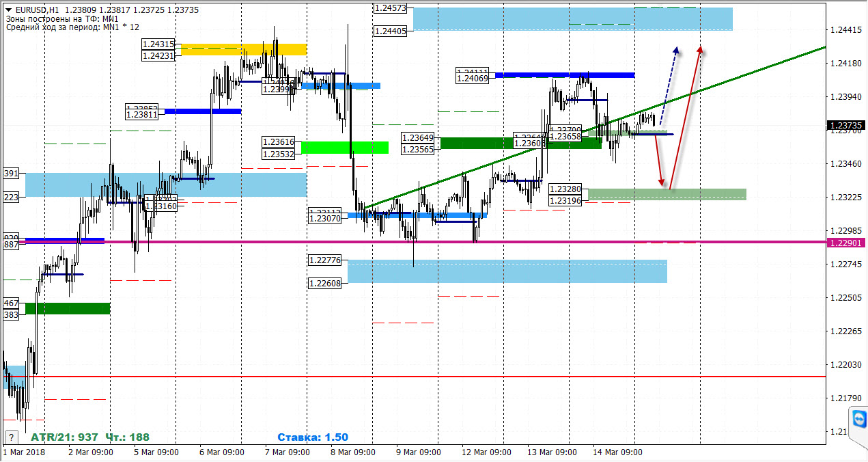Click the 1.22776 price label
Image resolution: width=868 pixels, height=462 pixels.
325,260
